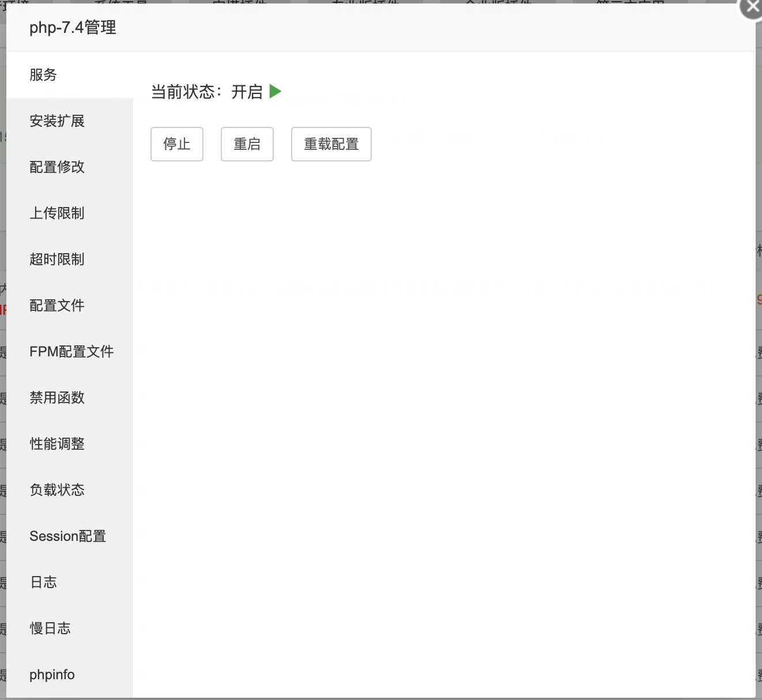Click the green running status triangle icon
Viewport: 762px width, 700px height.
coord(276,92)
